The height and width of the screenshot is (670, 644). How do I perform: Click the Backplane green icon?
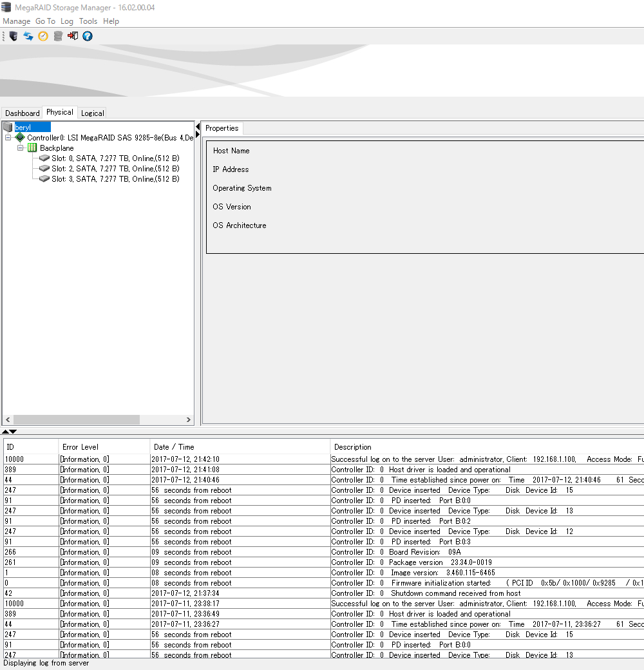point(32,148)
